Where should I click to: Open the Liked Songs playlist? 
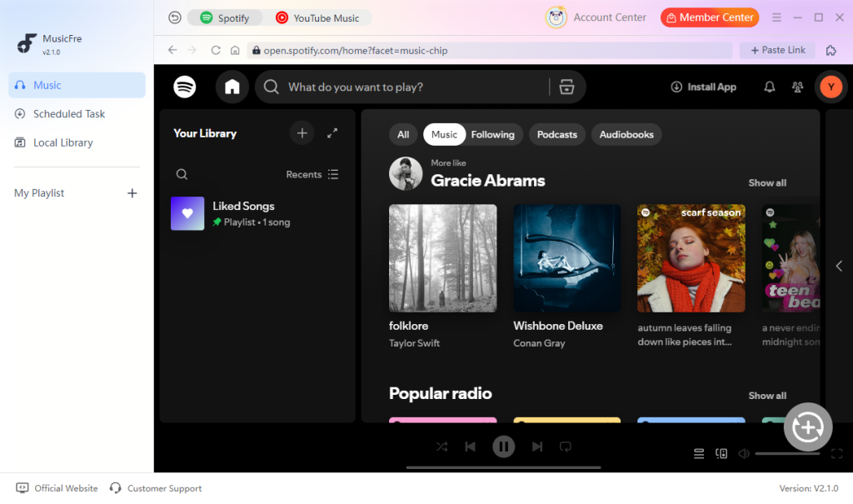pos(258,213)
